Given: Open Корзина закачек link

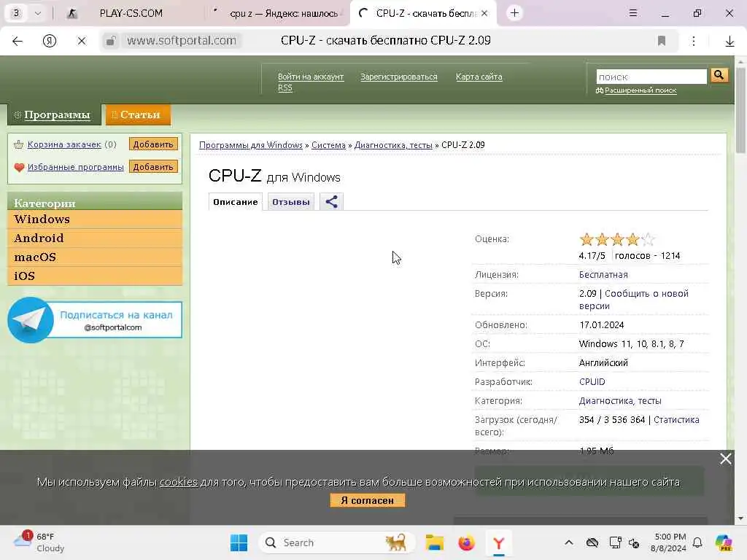Looking at the screenshot, I should [x=64, y=144].
